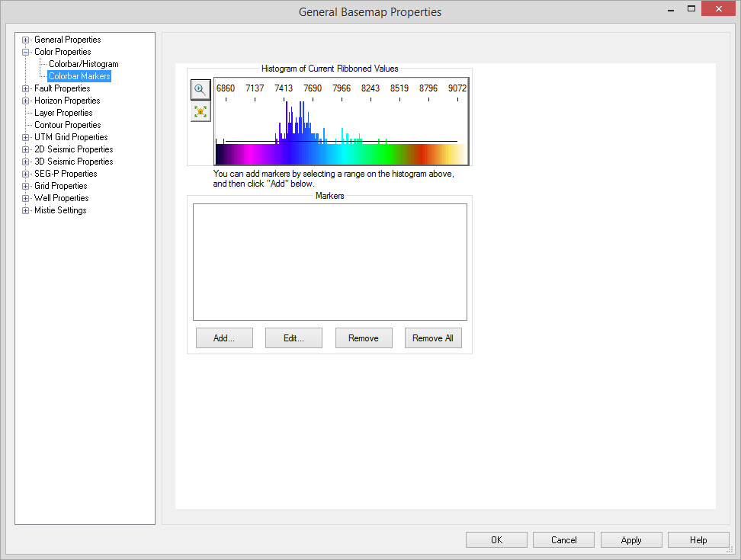Expand the Mistie Settings node
Screen dimensions: 741x560
coord(25,210)
